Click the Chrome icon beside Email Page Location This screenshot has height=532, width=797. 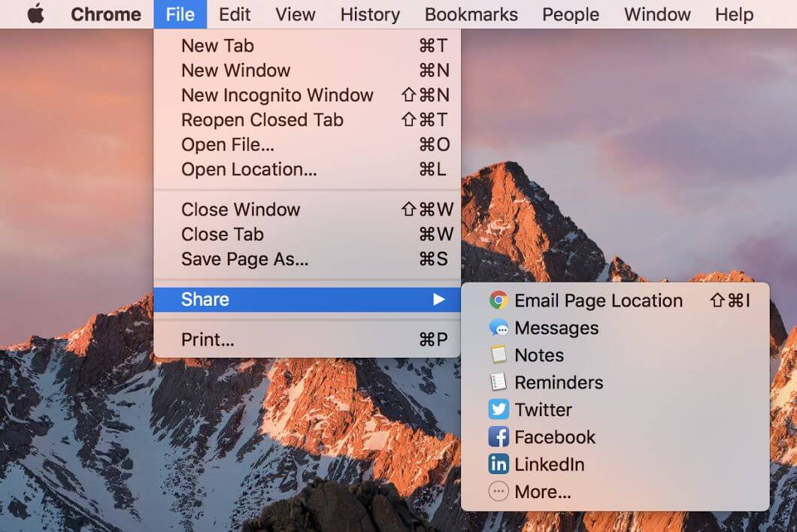[x=498, y=301]
